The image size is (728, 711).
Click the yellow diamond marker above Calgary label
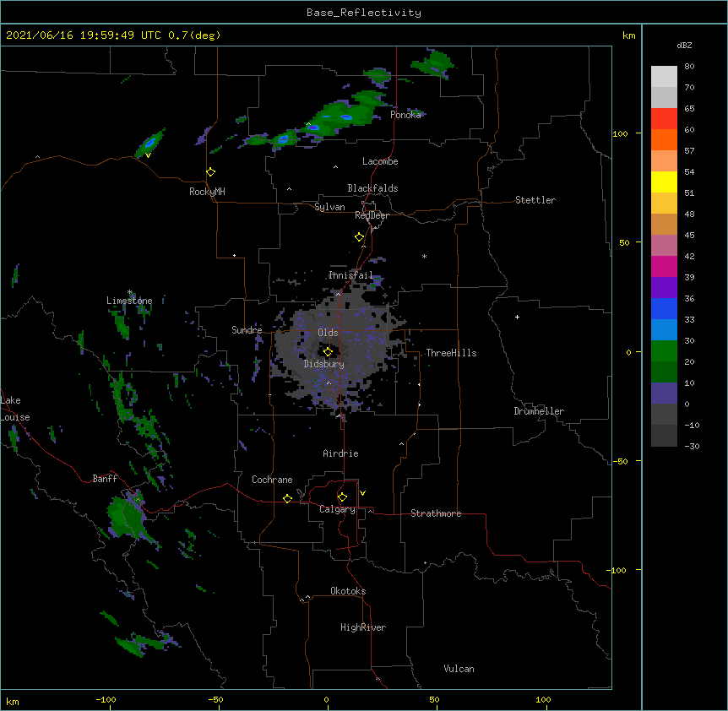342,497
